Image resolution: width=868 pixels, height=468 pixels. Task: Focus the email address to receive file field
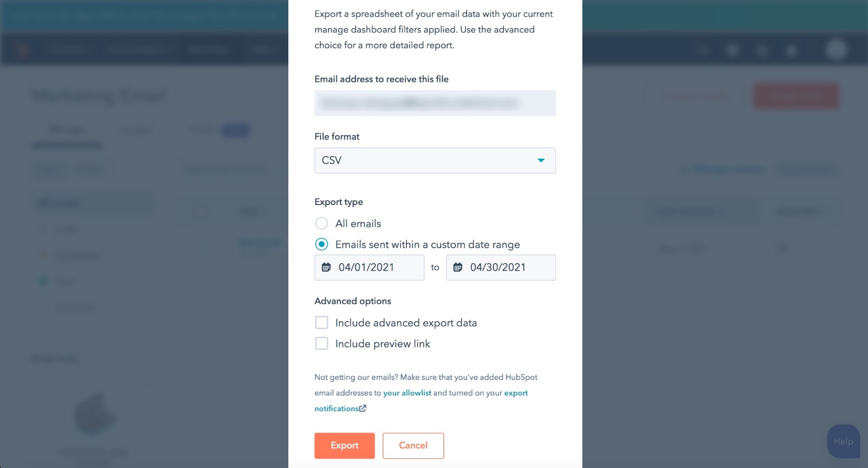click(x=435, y=103)
